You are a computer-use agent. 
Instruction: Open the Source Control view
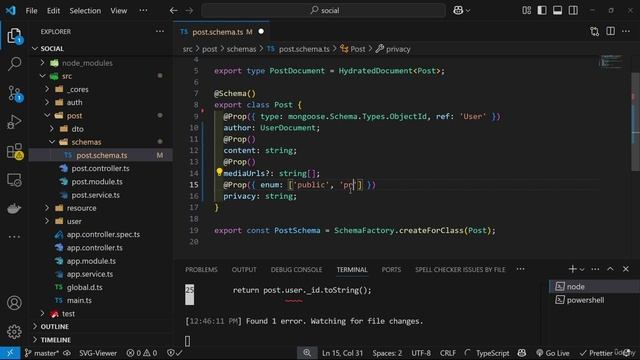[x=14, y=93]
